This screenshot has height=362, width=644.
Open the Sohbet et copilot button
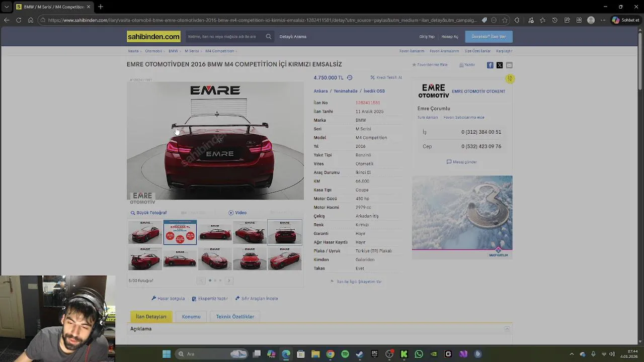point(626,20)
